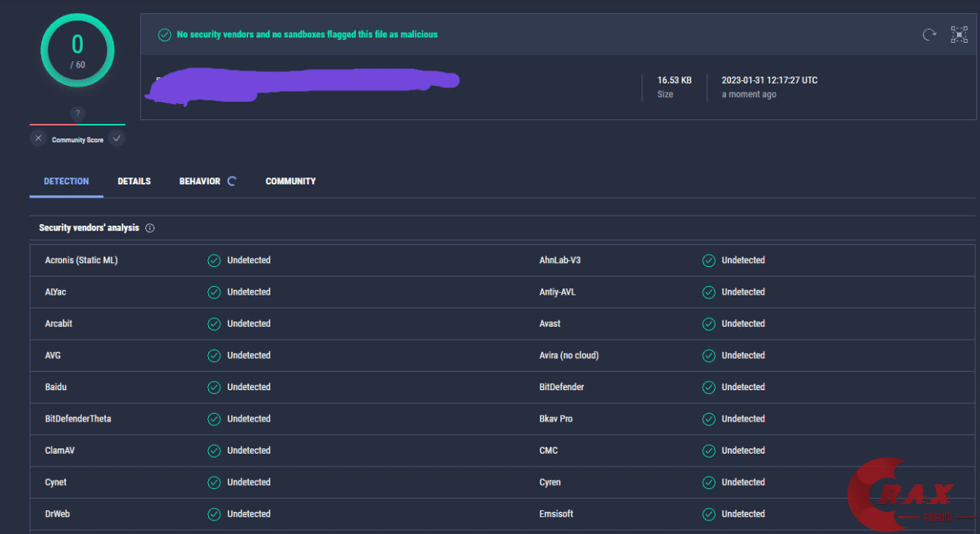The height and width of the screenshot is (534, 980).
Task: Click the vendor name Avast
Action: pyautogui.click(x=550, y=324)
